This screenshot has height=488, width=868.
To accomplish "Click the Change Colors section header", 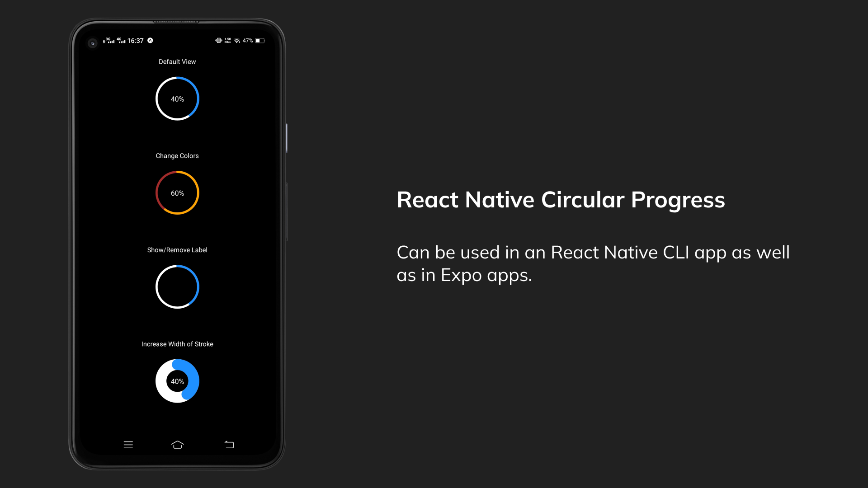I will (x=177, y=155).
